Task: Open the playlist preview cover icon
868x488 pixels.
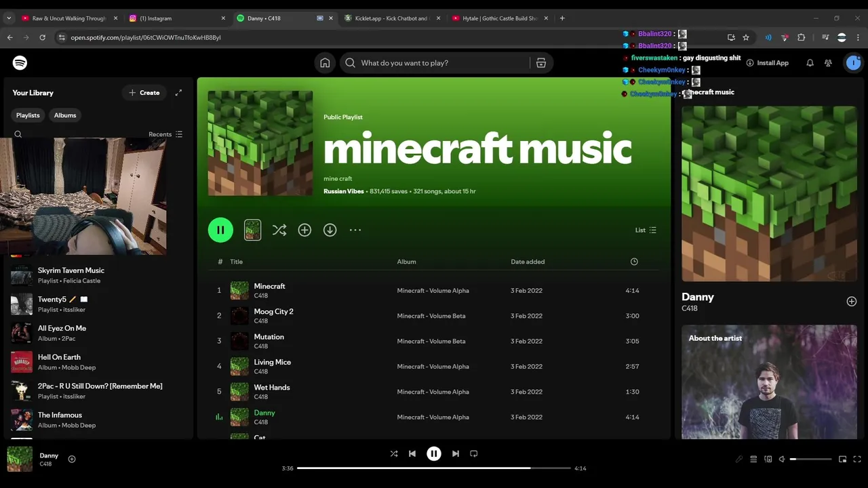Action: [252, 230]
